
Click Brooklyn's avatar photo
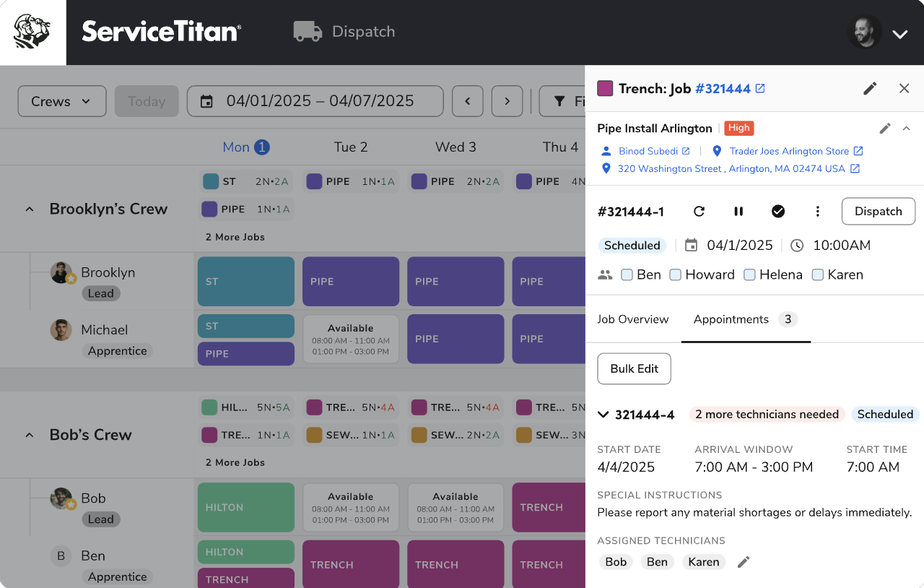(62, 272)
